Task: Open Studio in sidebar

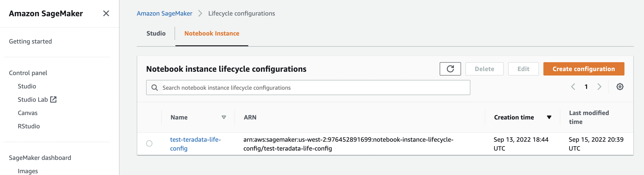Action: click(27, 86)
